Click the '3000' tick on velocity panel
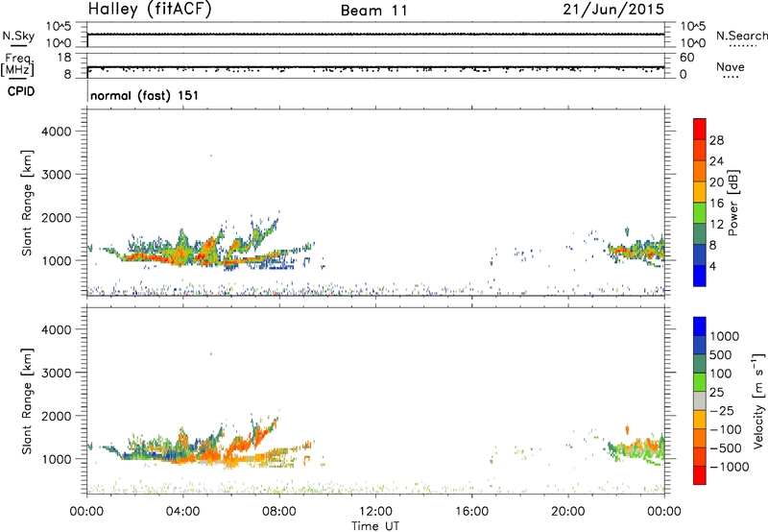The height and width of the screenshot is (532, 768). tap(56, 373)
